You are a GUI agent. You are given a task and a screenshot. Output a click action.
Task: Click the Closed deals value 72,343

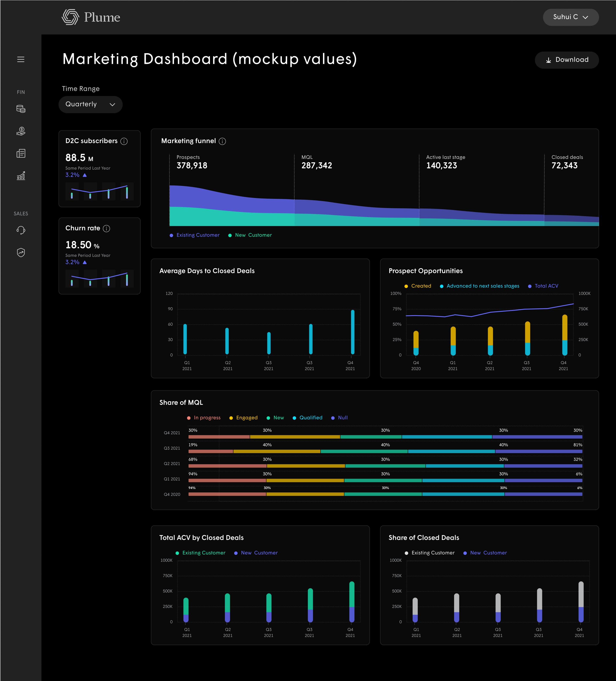pyautogui.click(x=565, y=165)
